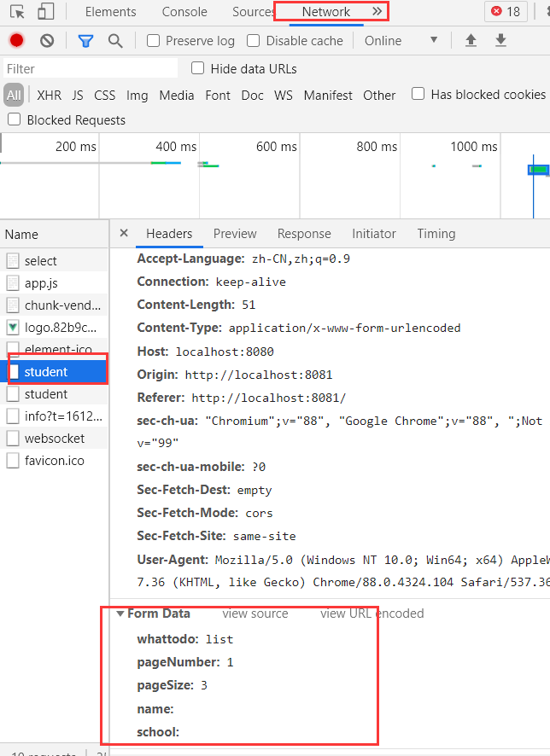Click the Origin http://localhost:8081 value
Screen dimensions: 550x756
259,375
